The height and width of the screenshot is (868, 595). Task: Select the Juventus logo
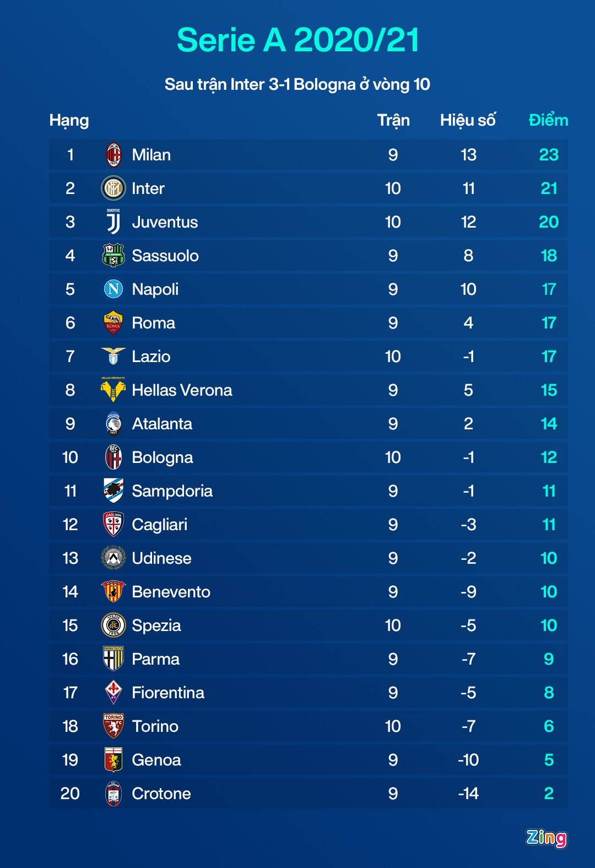coord(113,222)
